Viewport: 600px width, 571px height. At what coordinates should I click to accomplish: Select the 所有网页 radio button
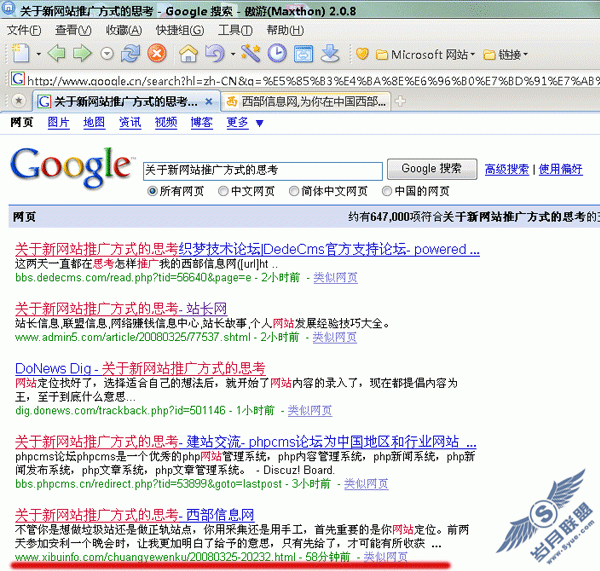[x=153, y=191]
